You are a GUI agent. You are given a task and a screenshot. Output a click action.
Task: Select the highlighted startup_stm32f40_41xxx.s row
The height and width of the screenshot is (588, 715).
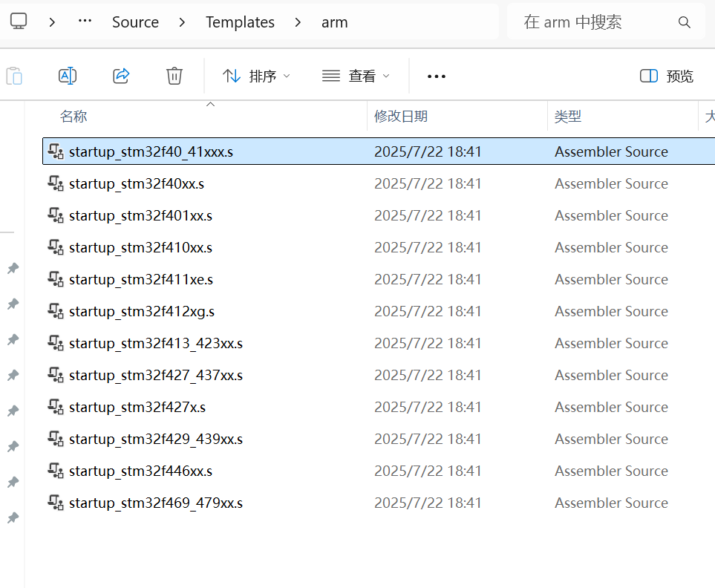[x=223, y=151]
